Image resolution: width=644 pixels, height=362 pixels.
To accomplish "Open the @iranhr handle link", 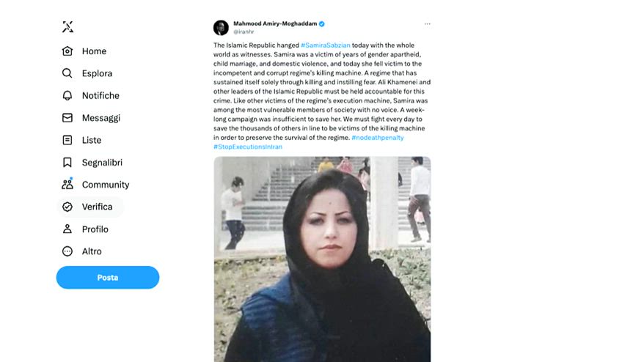I will tap(244, 32).
